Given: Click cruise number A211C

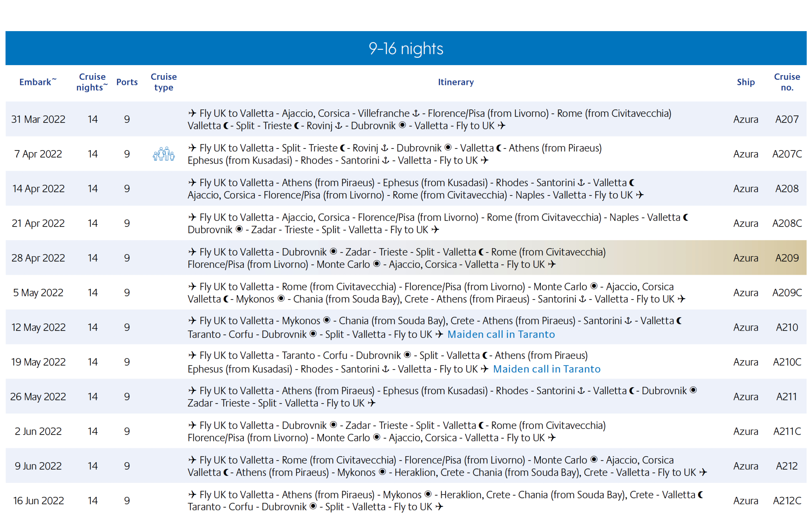Looking at the screenshot, I should point(787,431).
